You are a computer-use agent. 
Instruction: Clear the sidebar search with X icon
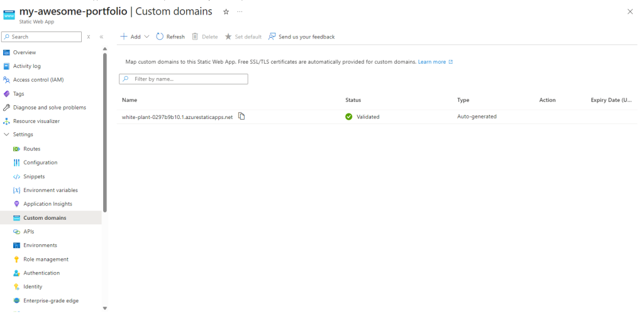(89, 37)
